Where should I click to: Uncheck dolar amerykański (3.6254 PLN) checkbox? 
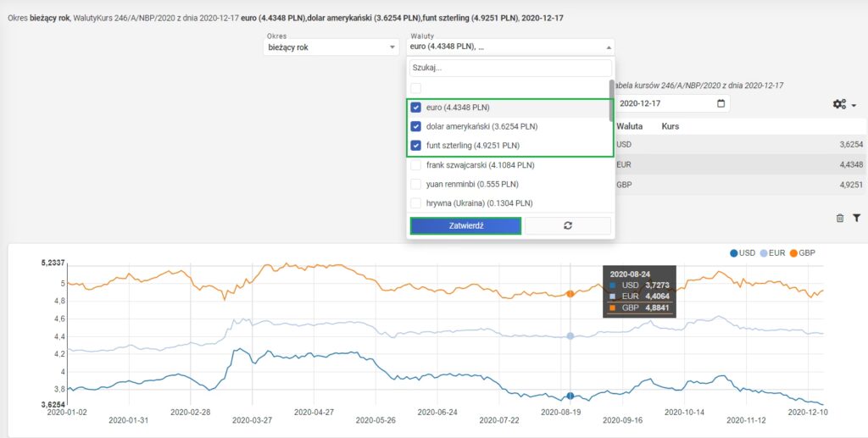point(416,126)
